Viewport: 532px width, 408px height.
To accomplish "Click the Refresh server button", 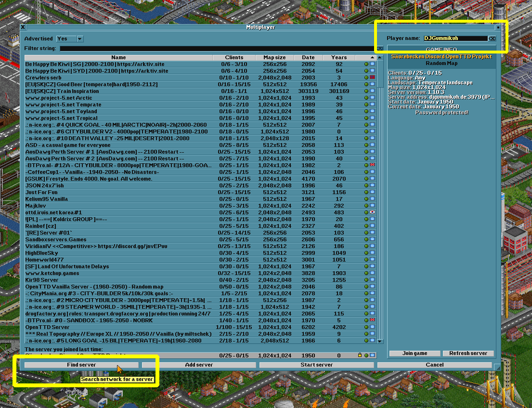I will point(468,354).
